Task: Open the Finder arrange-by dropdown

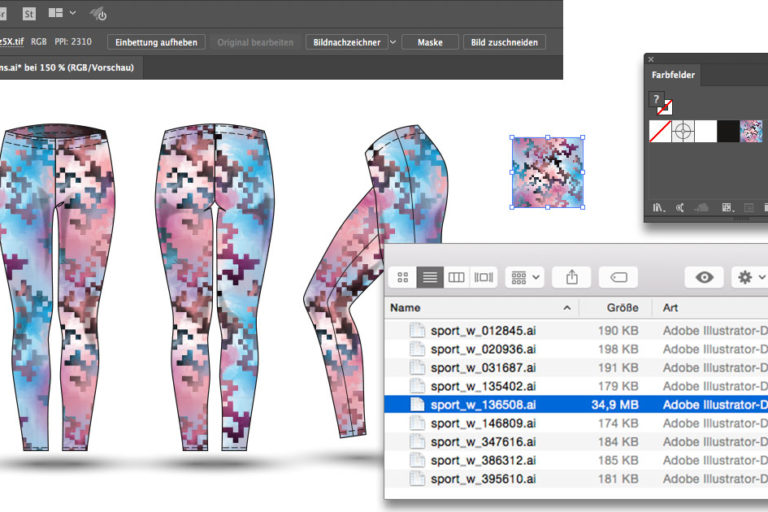Action: click(525, 277)
